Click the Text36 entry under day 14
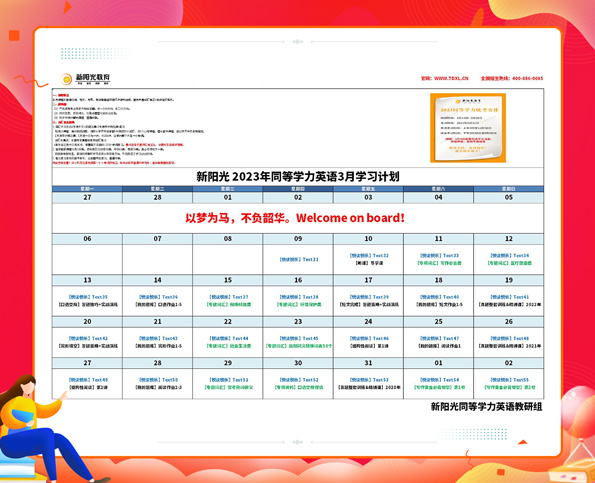This screenshot has width=595, height=483. [158, 297]
